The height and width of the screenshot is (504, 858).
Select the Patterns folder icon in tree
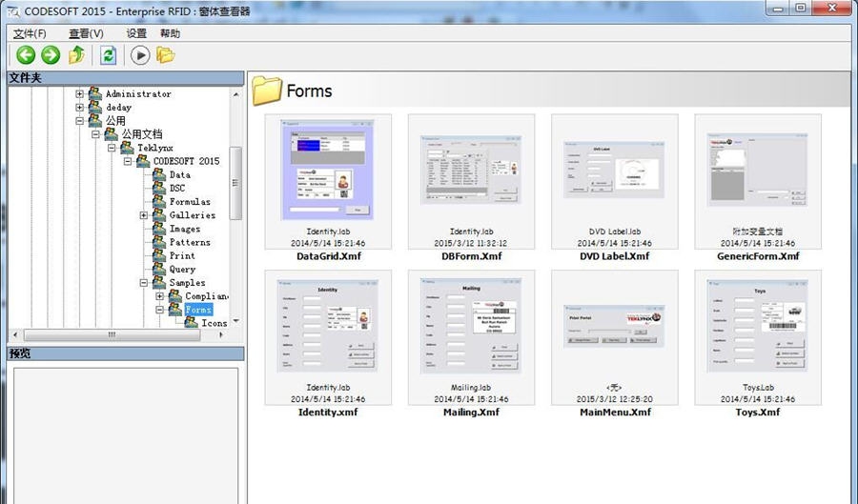click(x=158, y=242)
